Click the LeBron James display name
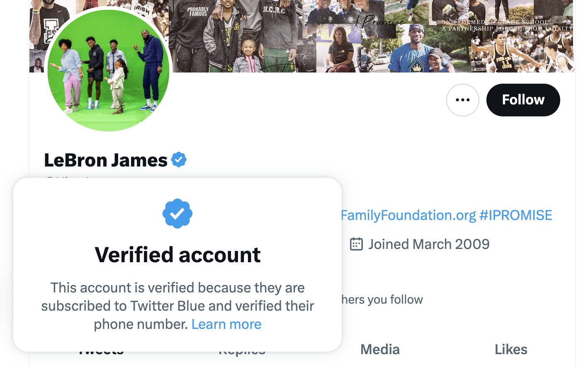The height and width of the screenshot is (367, 588). [106, 160]
